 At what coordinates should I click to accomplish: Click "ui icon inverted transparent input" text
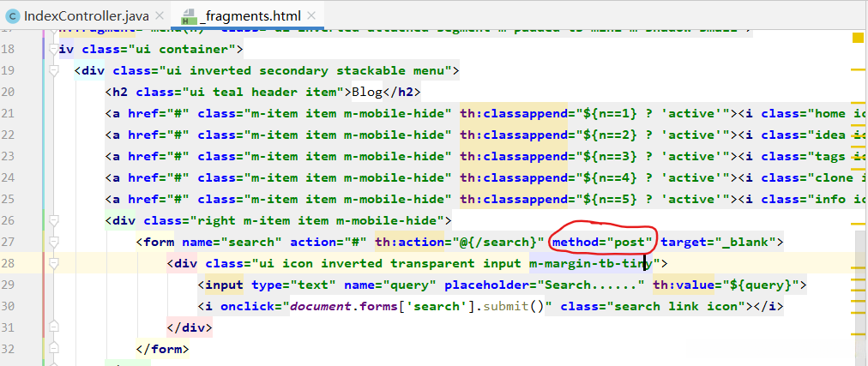click(x=390, y=264)
